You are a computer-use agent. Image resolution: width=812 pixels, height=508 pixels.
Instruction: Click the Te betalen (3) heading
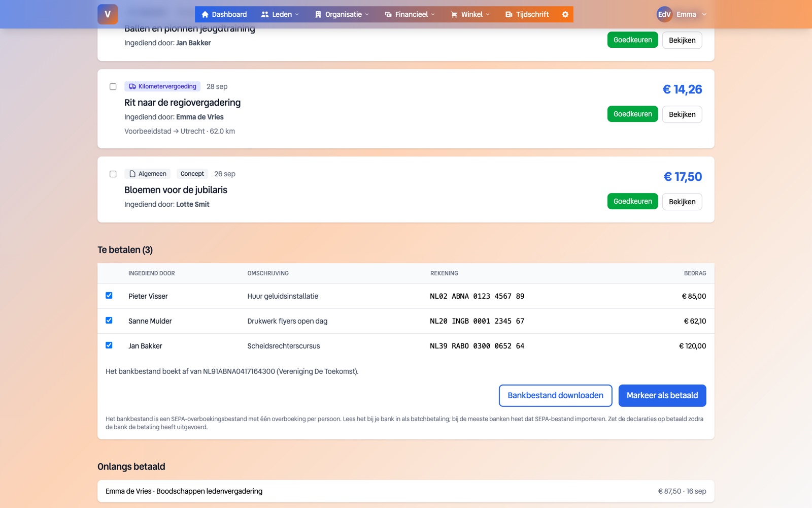125,250
